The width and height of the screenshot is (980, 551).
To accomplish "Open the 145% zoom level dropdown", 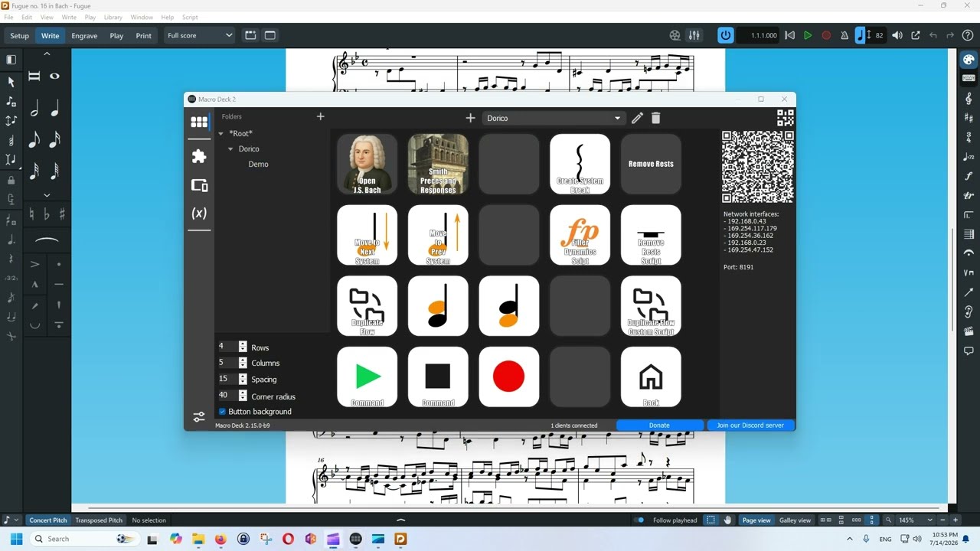I will (915, 520).
